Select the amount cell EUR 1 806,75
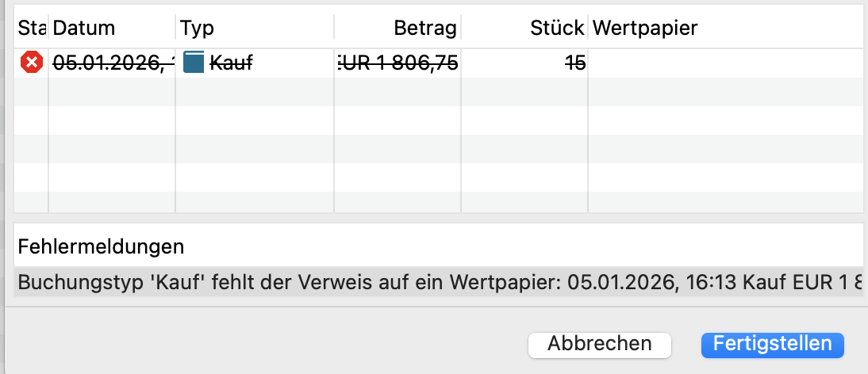 pos(398,63)
